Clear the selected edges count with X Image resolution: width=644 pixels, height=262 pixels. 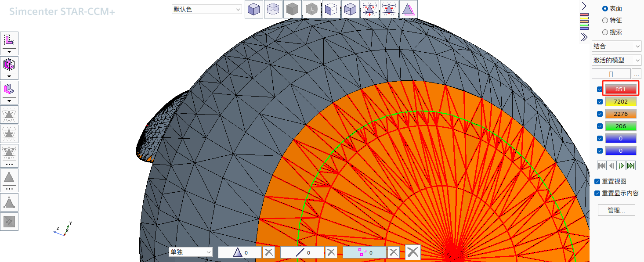click(x=331, y=252)
